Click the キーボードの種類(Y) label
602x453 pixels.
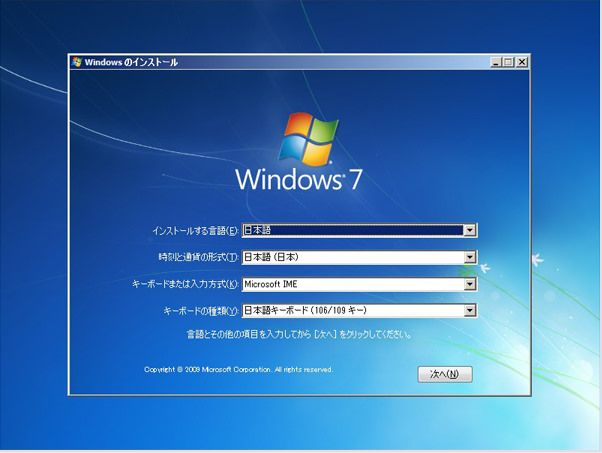pyautogui.click(x=201, y=311)
